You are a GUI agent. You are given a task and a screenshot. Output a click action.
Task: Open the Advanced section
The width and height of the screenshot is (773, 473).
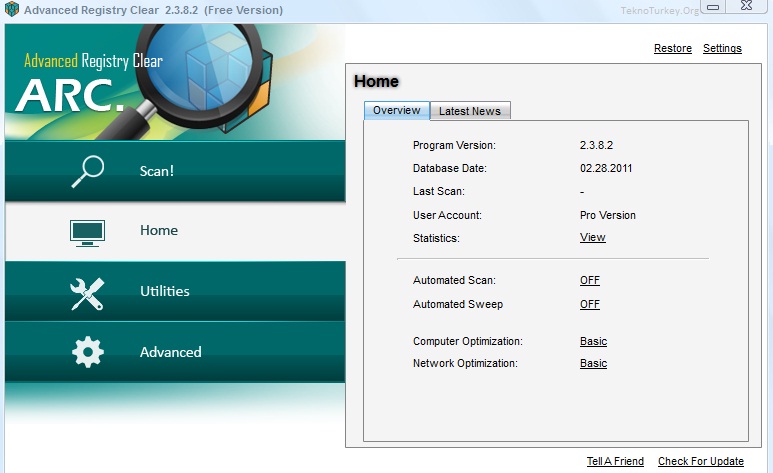pos(175,352)
